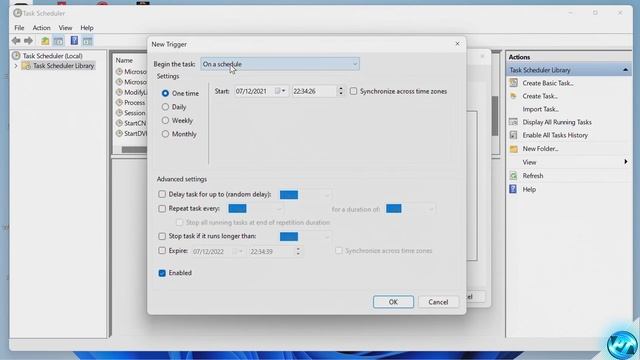
Task: Open the random delay duration dropdown
Action: click(327, 195)
